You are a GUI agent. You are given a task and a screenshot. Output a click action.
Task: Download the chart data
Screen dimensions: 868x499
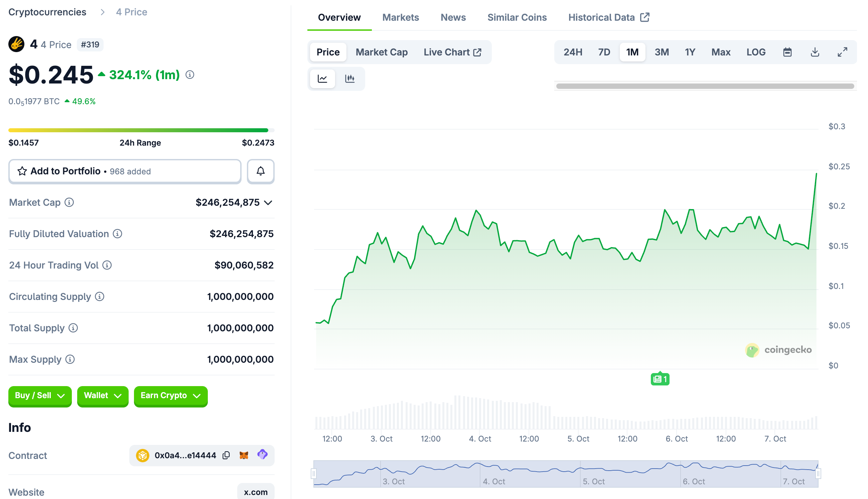[x=815, y=52]
